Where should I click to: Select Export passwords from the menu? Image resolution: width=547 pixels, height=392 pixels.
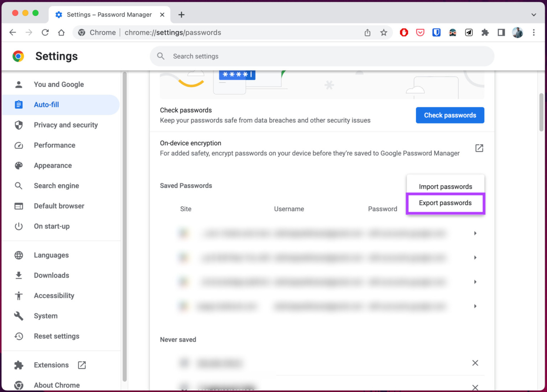click(445, 203)
